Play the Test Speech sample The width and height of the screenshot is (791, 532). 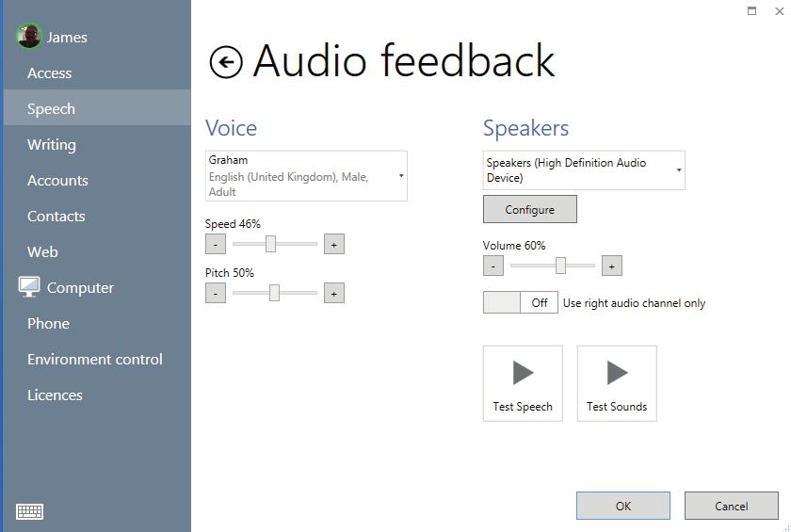523,383
